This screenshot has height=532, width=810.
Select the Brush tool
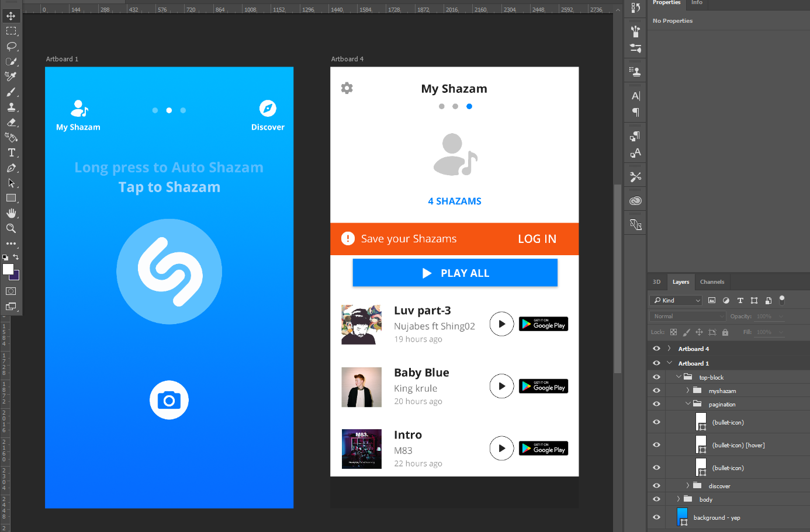click(11, 92)
